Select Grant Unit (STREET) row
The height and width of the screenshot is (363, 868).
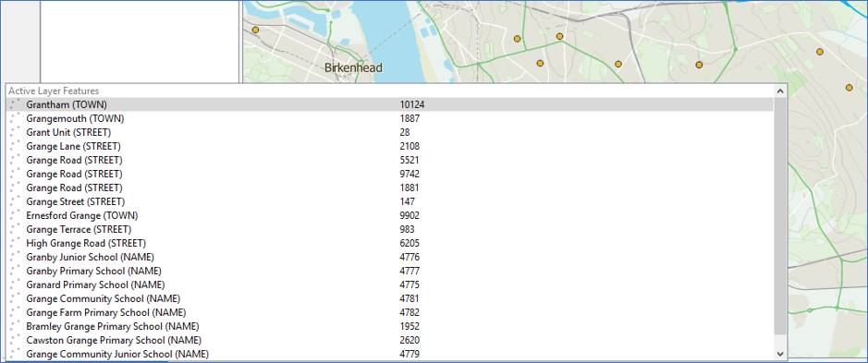pyautogui.click(x=390, y=132)
